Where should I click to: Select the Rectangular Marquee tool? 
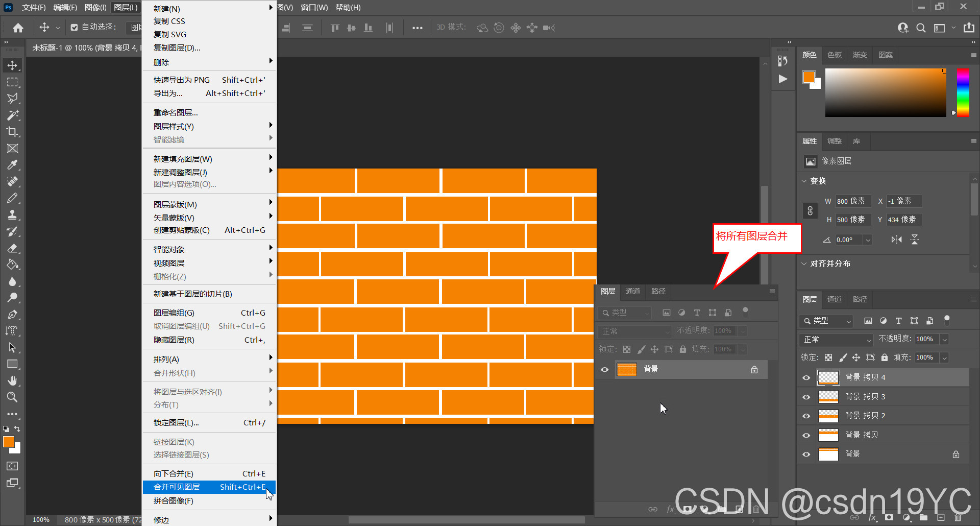(12, 82)
